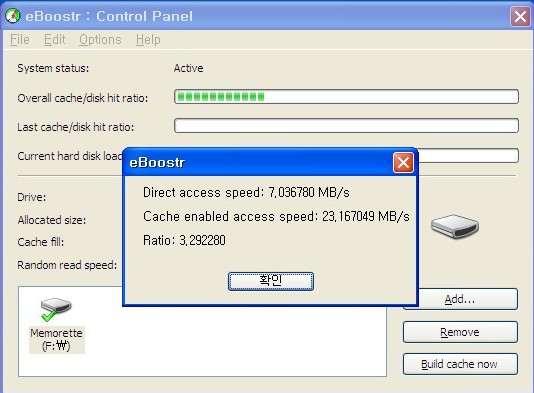Click the System status label
534x393 pixels.
pos(53,68)
